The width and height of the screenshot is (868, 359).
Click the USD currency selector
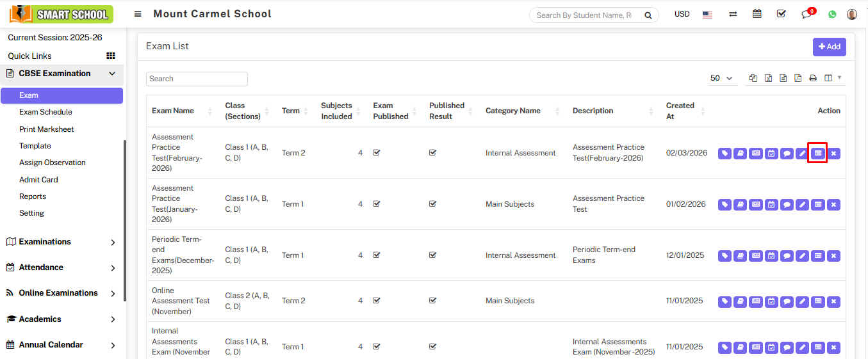682,14
